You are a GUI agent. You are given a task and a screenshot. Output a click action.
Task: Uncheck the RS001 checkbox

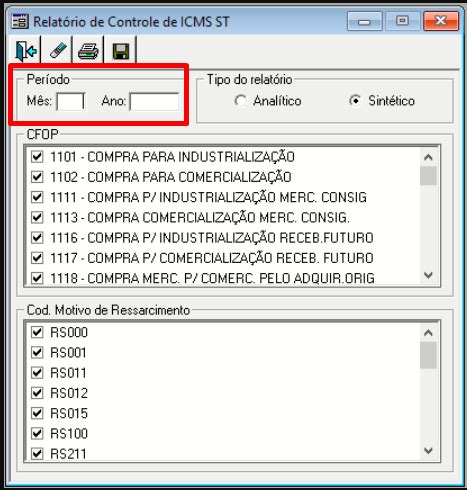37,352
